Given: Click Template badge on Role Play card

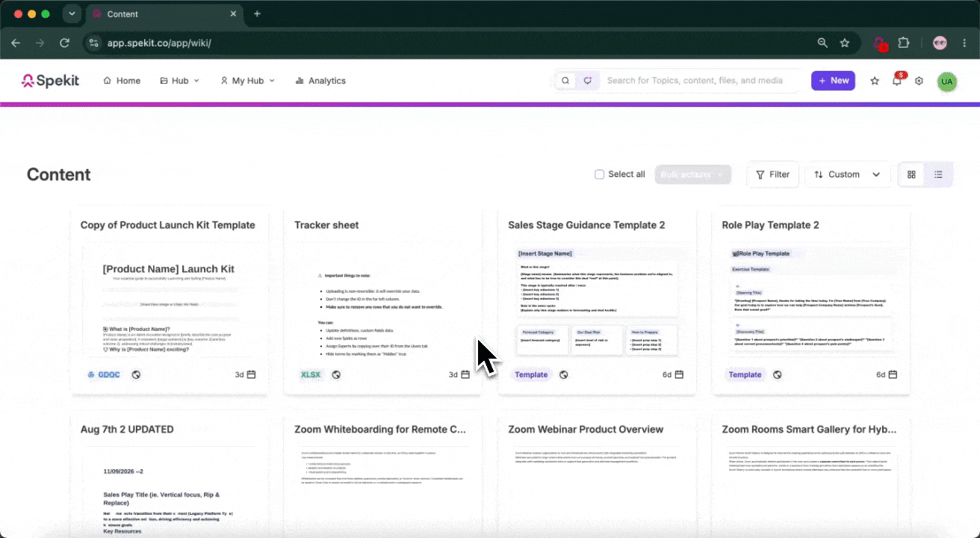Looking at the screenshot, I should pos(745,374).
